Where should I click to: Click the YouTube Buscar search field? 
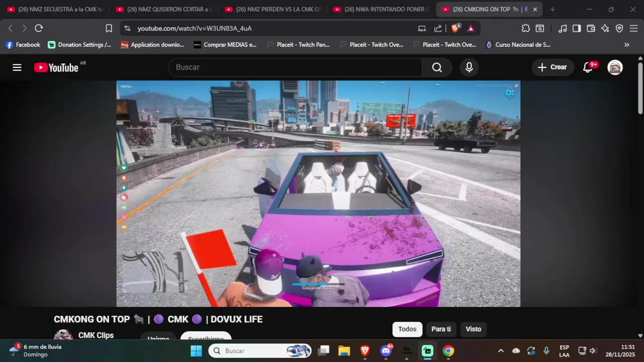(x=295, y=67)
